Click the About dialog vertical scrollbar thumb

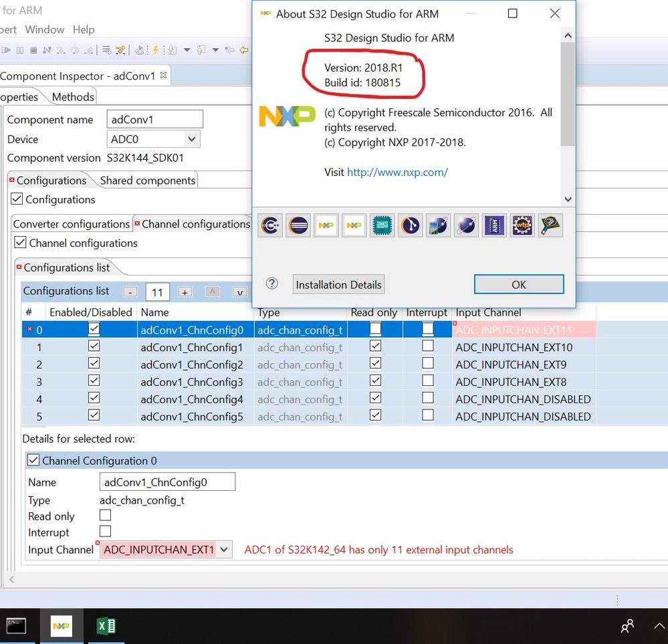pos(568,94)
